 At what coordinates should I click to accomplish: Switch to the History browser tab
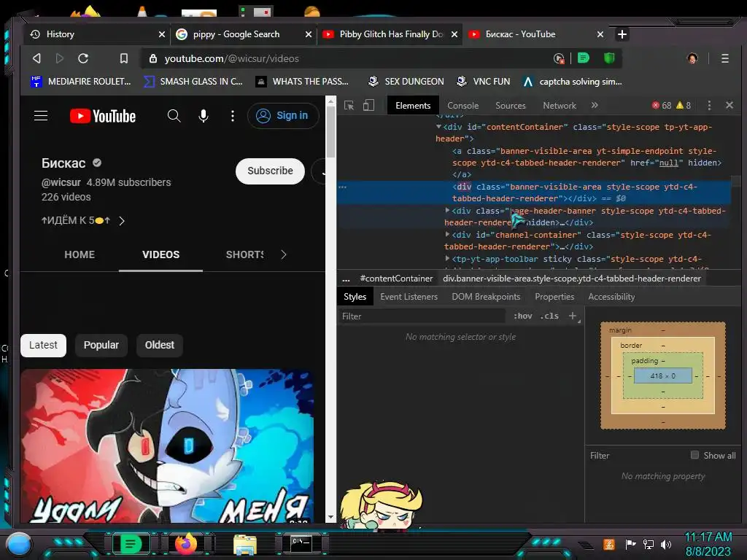pyautogui.click(x=98, y=34)
